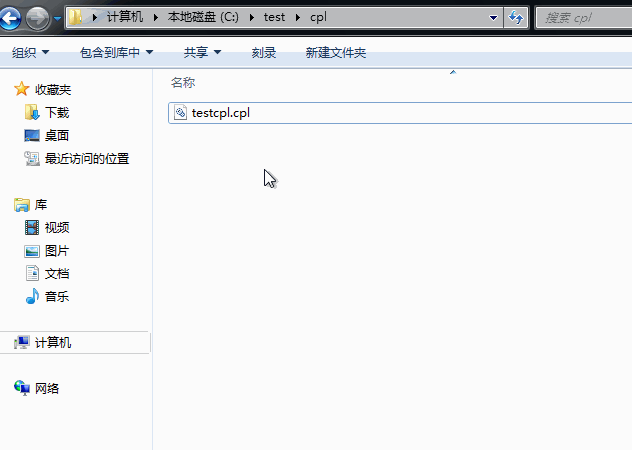Sort by 名称 column header
The width and height of the screenshot is (632, 450).
(183, 83)
